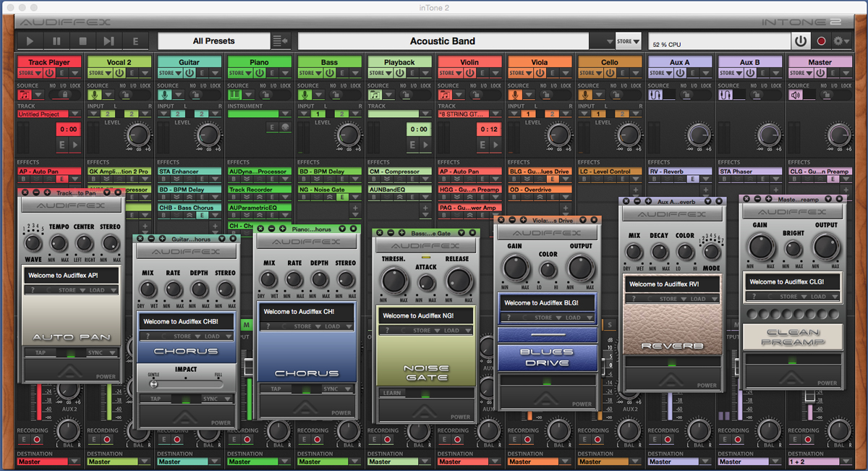Click the Playback channel music file source icon
Image resolution: width=868 pixels, height=471 pixels.
375,95
